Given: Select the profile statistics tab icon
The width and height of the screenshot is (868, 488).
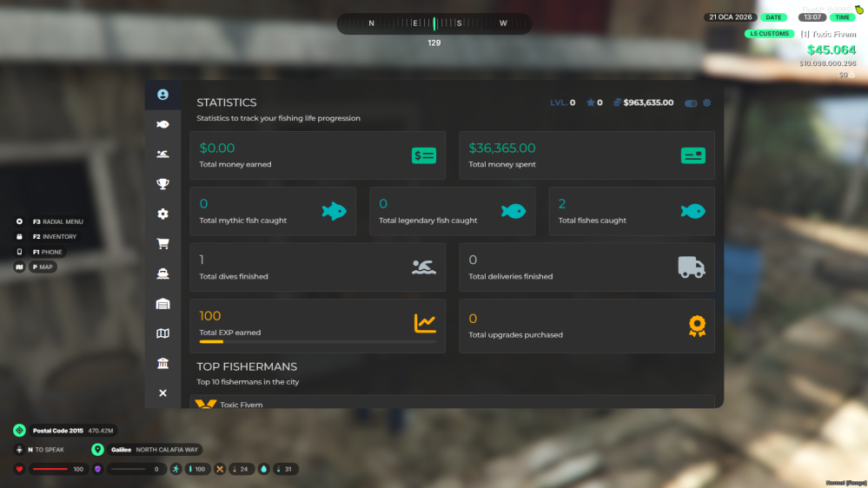Looking at the screenshot, I should [162, 95].
